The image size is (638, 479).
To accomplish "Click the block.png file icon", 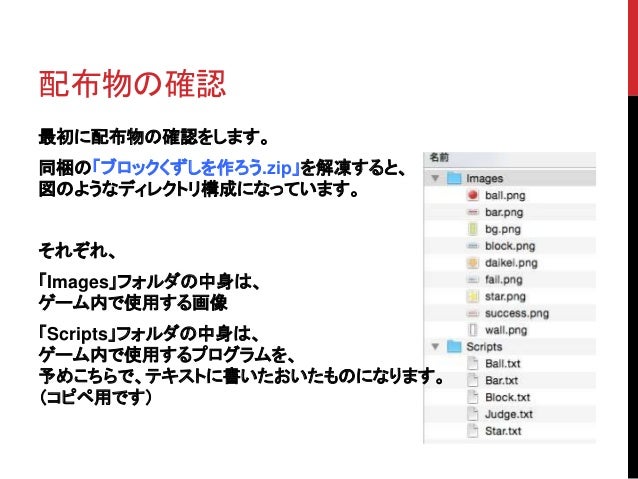I will click(472, 246).
